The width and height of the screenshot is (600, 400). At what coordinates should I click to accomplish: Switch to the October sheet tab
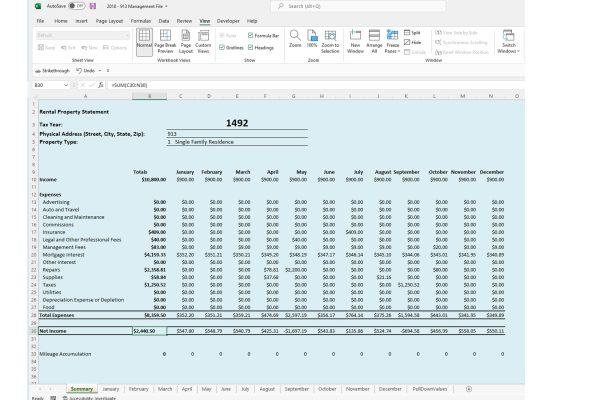327,389
